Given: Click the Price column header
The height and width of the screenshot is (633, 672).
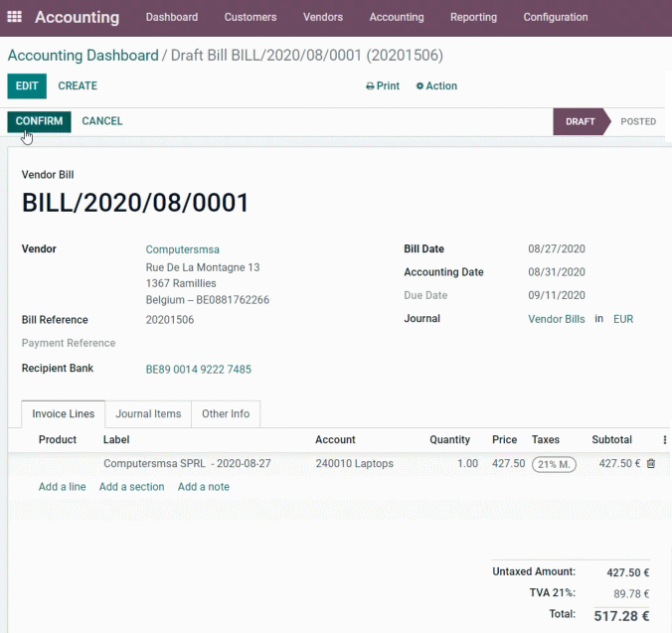Looking at the screenshot, I should pyautogui.click(x=504, y=440).
